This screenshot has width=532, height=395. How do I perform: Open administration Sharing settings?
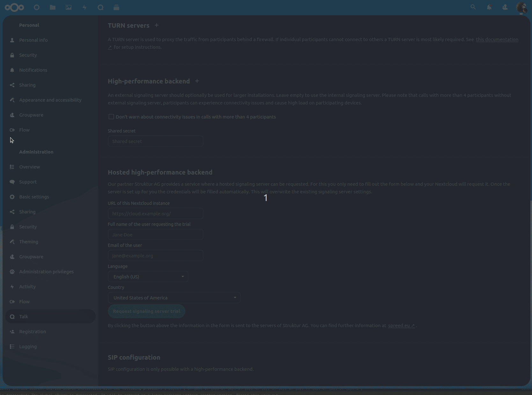point(50,212)
